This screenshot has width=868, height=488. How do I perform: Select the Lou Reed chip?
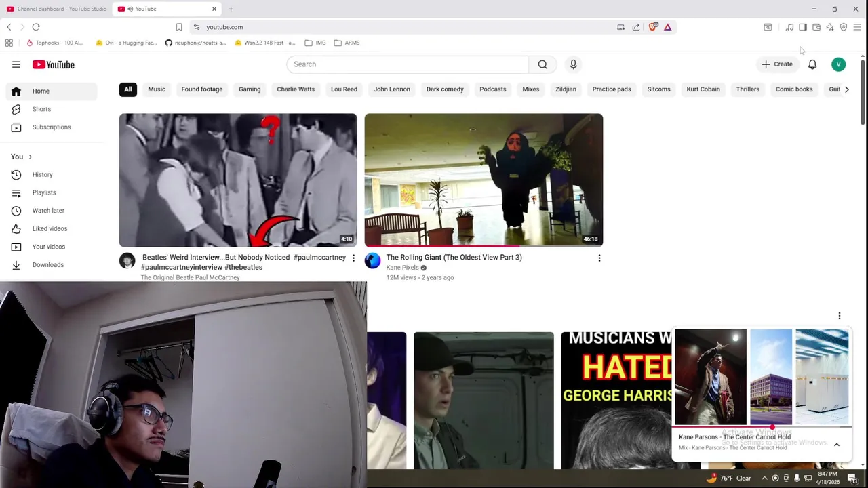pyautogui.click(x=344, y=89)
